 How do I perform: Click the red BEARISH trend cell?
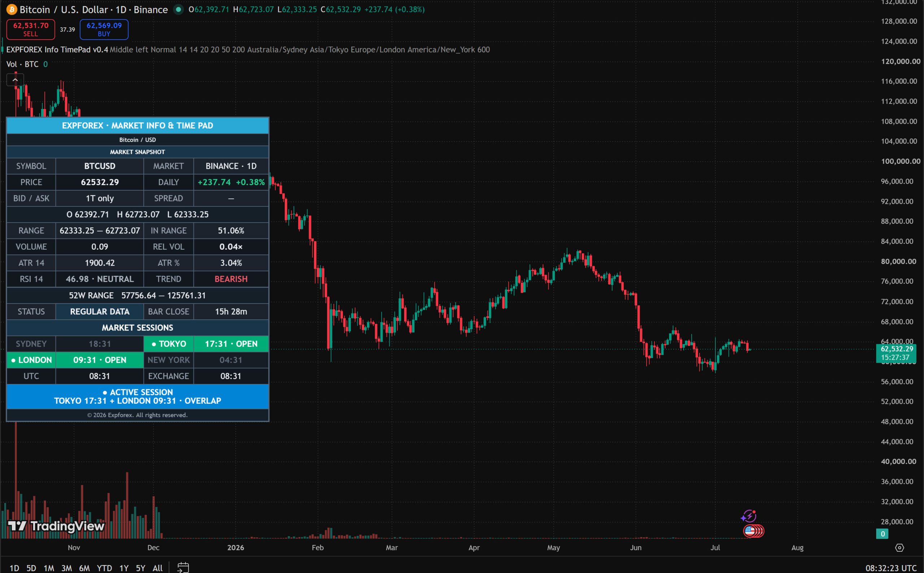[231, 279]
